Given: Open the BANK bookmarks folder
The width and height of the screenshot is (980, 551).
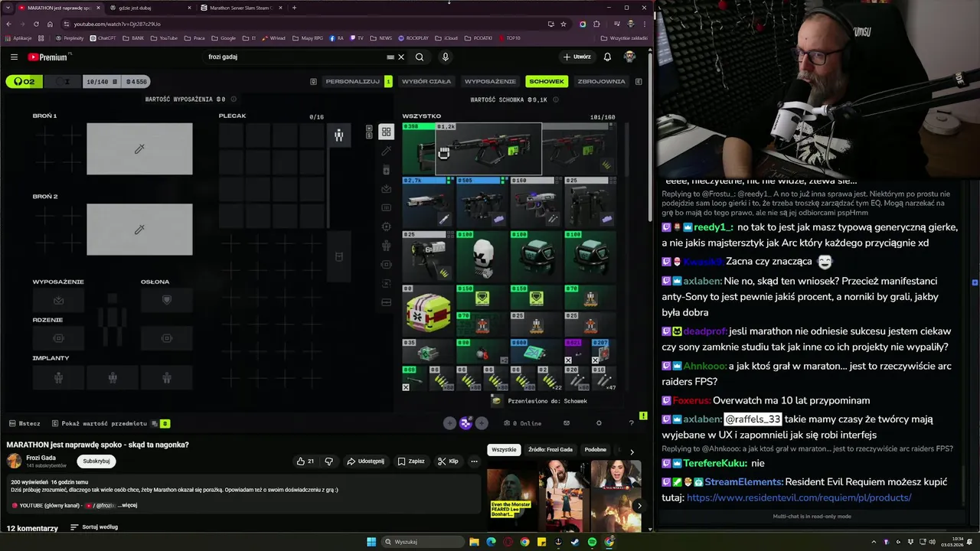Looking at the screenshot, I should 133,37.
